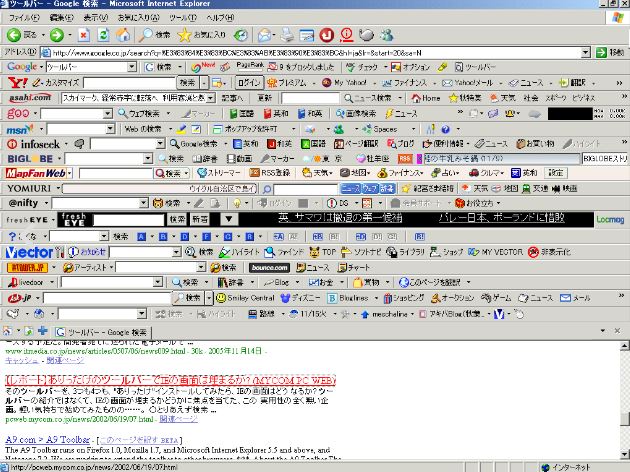Screen dimensions: 630x472
Task: Click the BIGLOBE toolbar logo
Action: 30,159
